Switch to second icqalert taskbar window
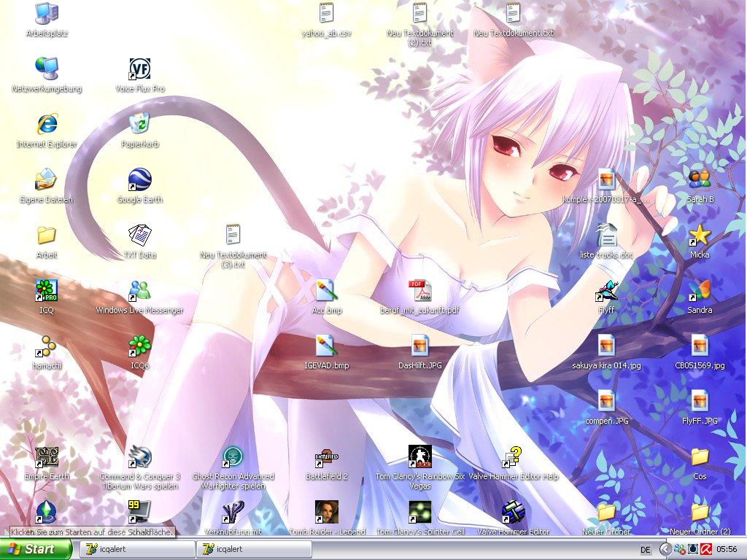This screenshot has height=560, width=747. click(253, 549)
